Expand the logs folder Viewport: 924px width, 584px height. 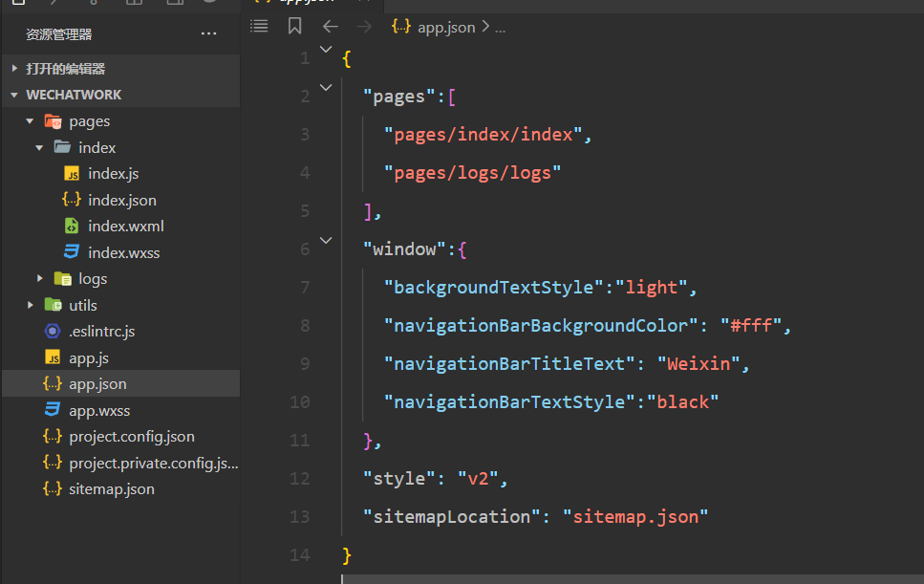(x=92, y=279)
